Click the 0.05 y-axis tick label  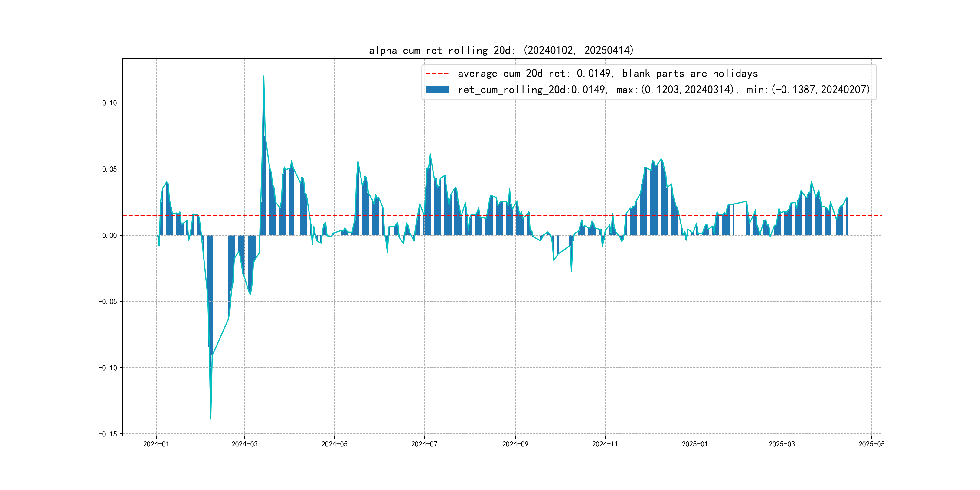pyautogui.click(x=109, y=169)
